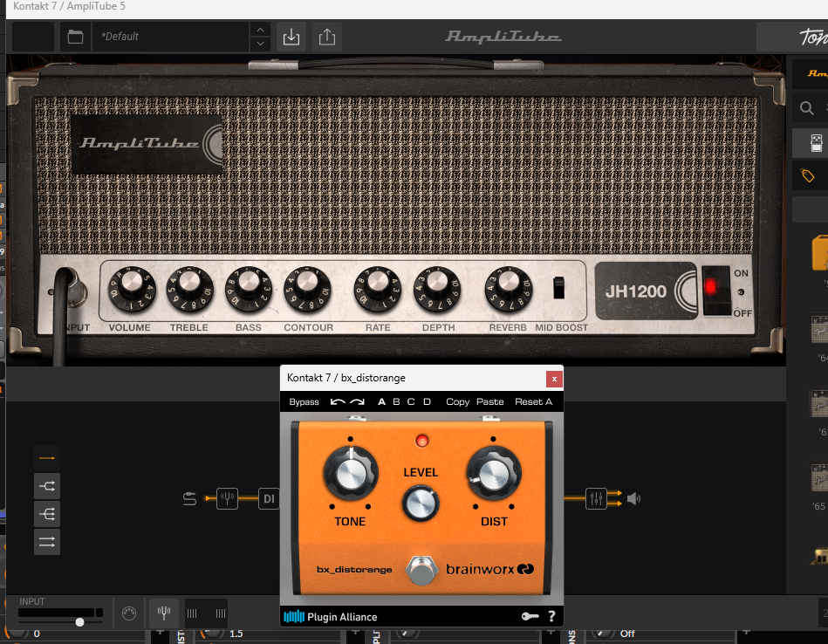Click the undo arrow in bx_distorange

pos(338,402)
